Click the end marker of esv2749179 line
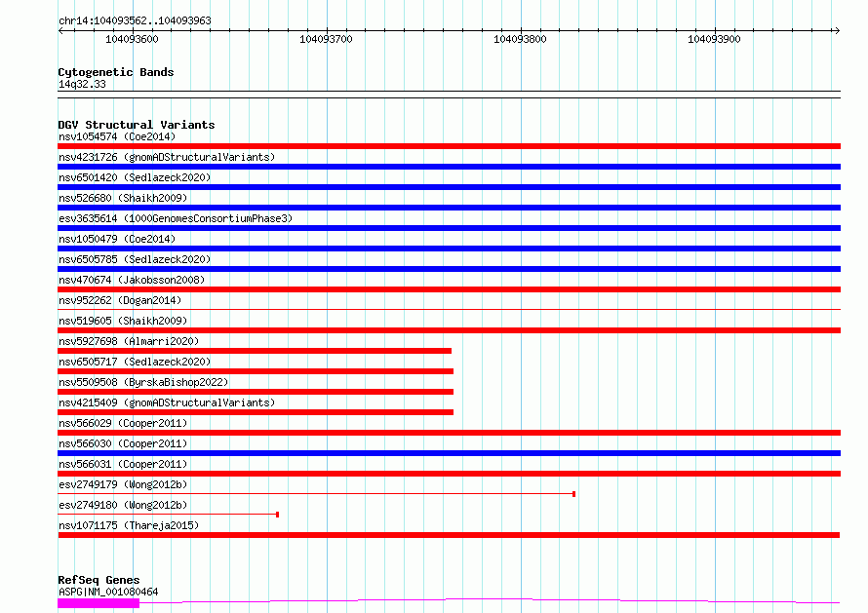This screenshot has height=613, width=868. (574, 494)
